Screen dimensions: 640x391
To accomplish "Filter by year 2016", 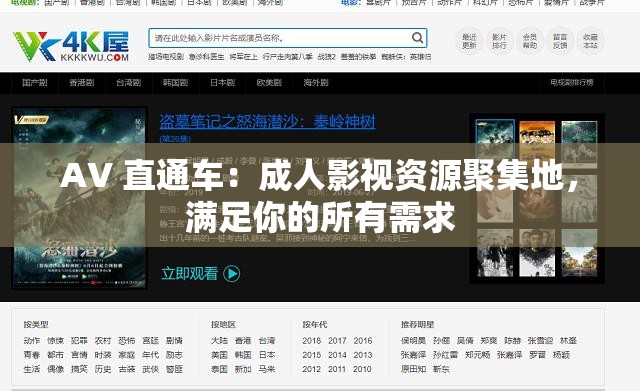I will pos(363,341).
